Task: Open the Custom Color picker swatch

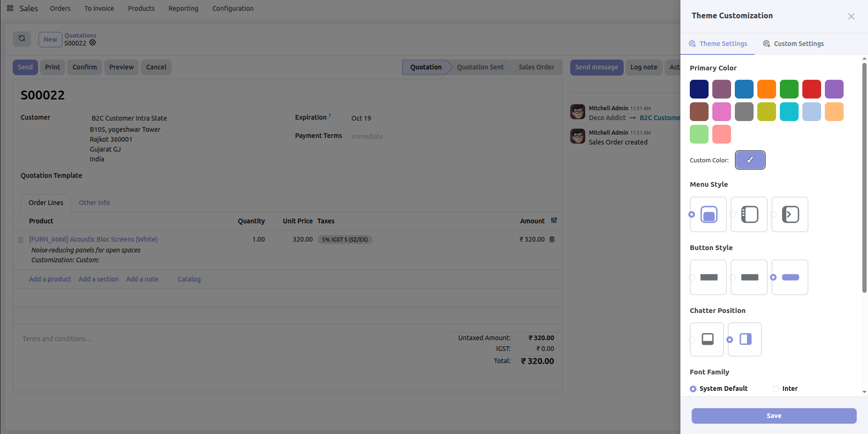Action: 750,160
